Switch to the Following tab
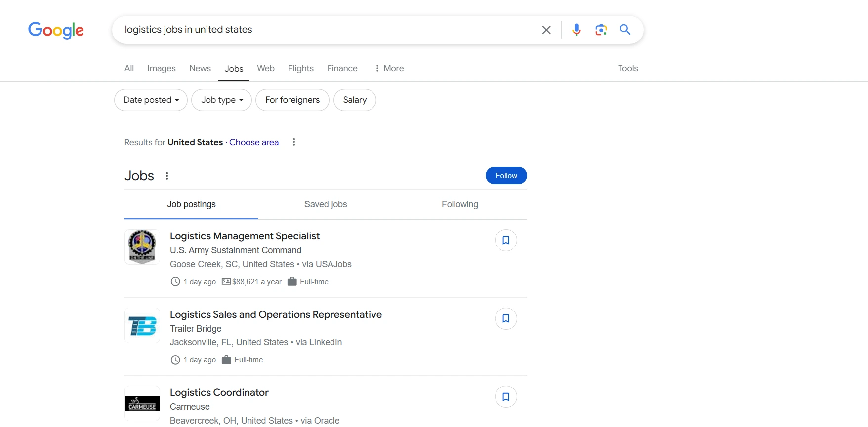 (460, 204)
